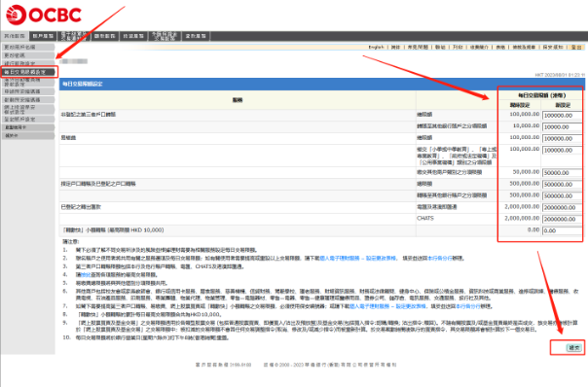Click the first new-limit field showing 500000.00

coord(562,185)
